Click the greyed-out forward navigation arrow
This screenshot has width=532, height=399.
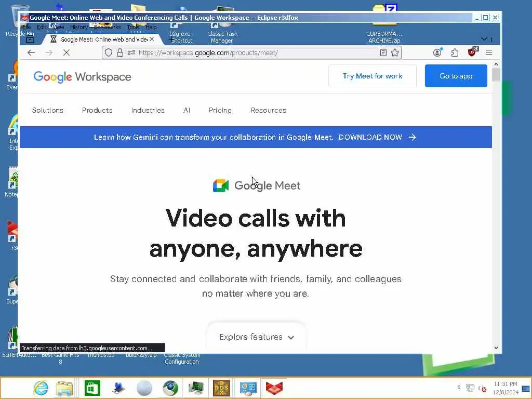49,52
